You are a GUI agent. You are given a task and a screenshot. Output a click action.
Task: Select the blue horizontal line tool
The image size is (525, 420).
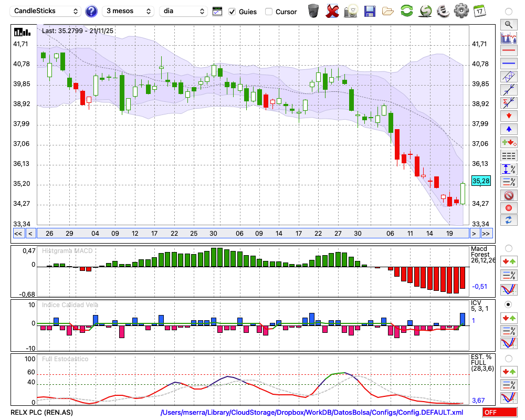pyautogui.click(x=509, y=64)
